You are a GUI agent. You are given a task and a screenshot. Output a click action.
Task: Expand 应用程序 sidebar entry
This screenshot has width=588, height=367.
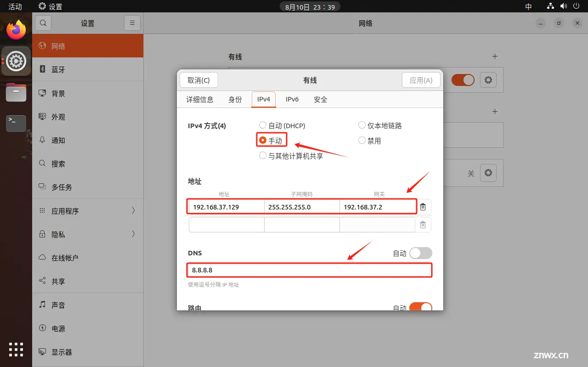[x=88, y=211]
